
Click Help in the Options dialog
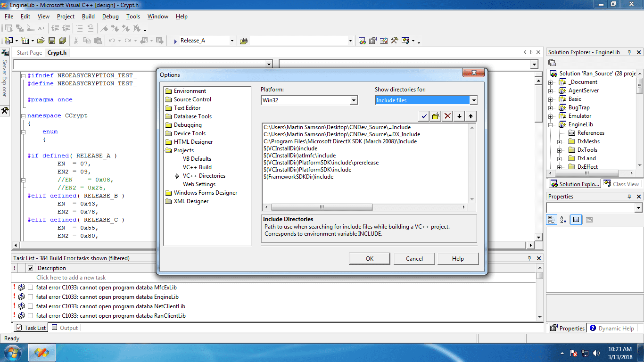point(458,258)
